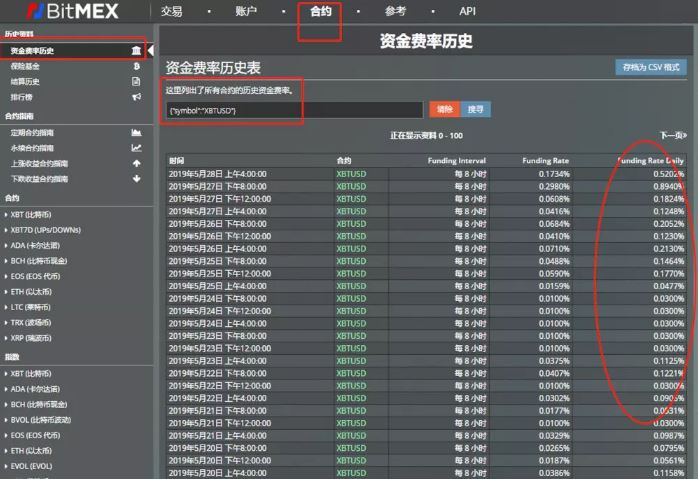Expand BCH (比特币现金) under 合约
The image size is (698, 479).
coord(39,261)
